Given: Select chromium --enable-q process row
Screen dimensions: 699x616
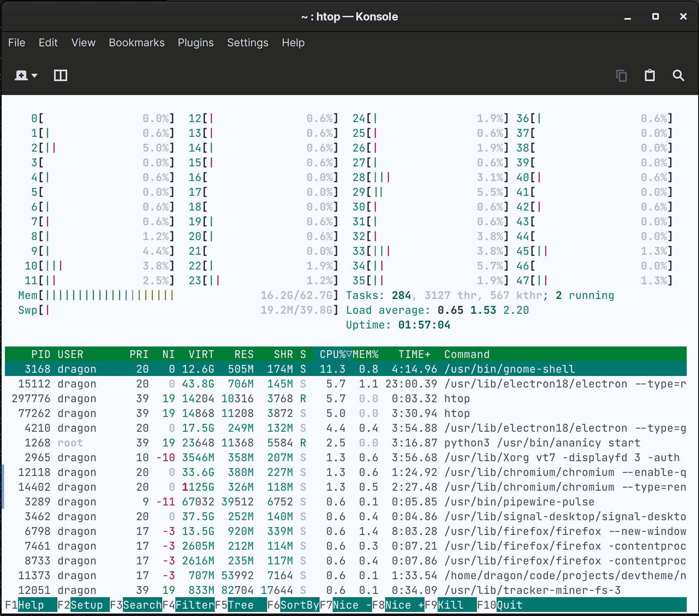Looking at the screenshot, I should [346, 472].
